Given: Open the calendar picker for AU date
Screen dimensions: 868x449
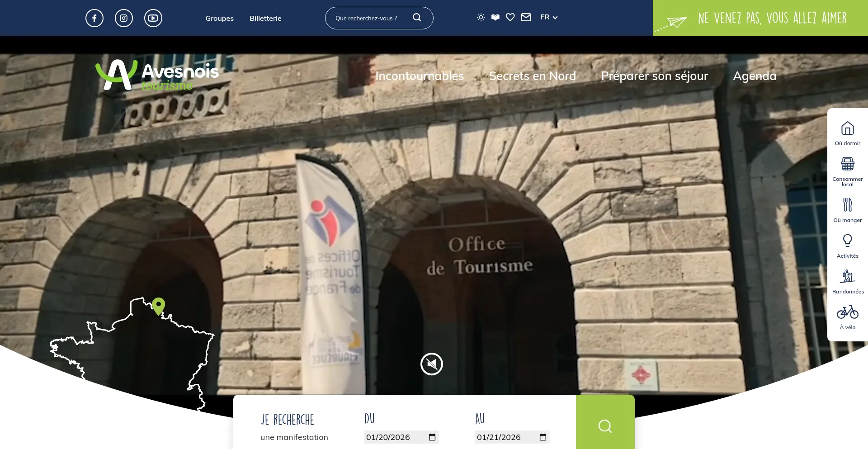Looking at the screenshot, I should click(543, 437).
